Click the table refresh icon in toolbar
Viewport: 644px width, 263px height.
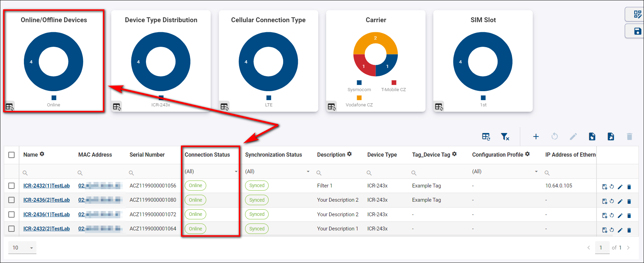[x=486, y=137]
